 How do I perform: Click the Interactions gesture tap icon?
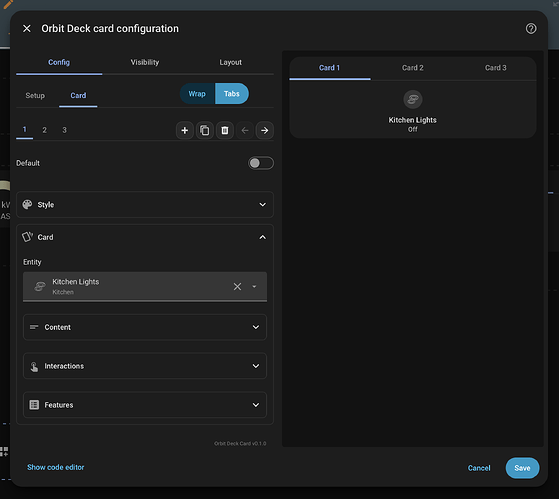point(34,366)
